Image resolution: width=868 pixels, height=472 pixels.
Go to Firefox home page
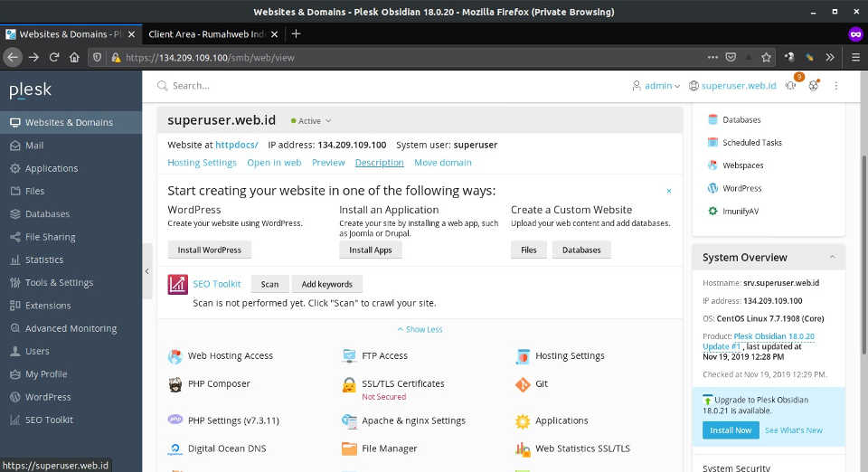[x=74, y=57]
